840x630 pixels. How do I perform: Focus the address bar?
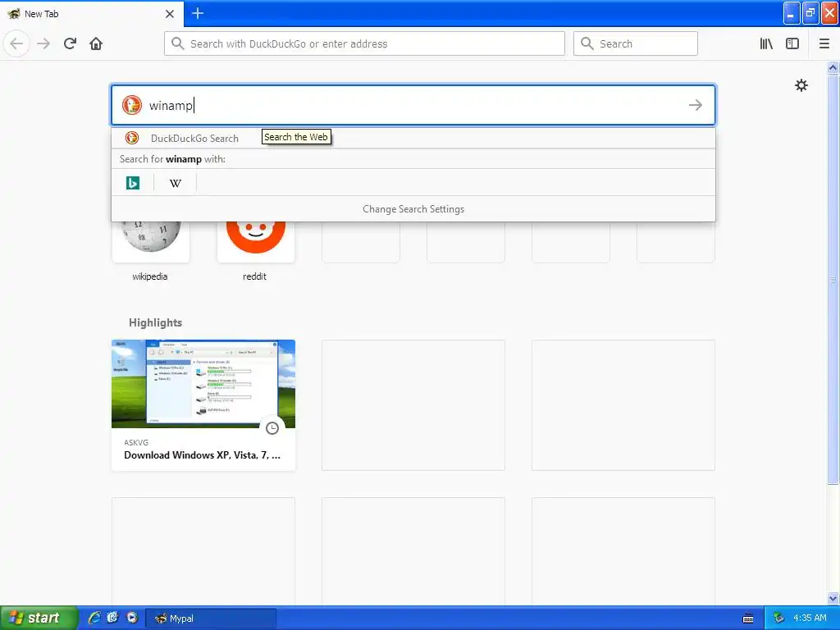click(364, 43)
